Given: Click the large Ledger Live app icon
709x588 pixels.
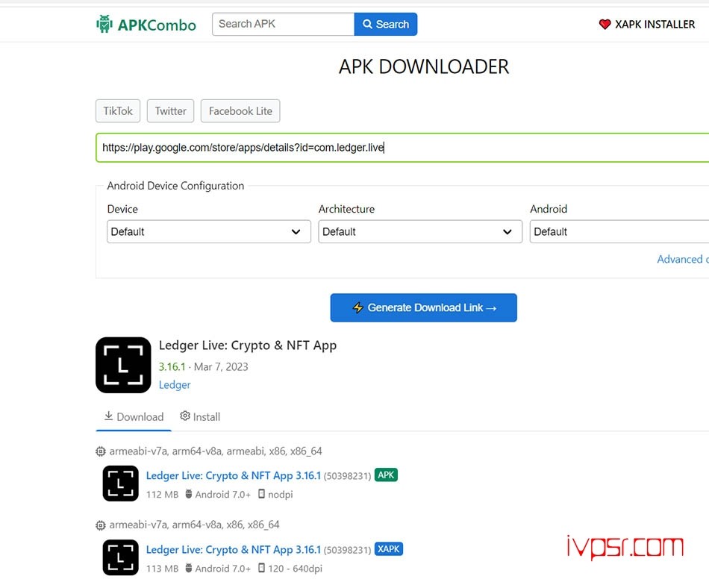Looking at the screenshot, I should [x=123, y=365].
